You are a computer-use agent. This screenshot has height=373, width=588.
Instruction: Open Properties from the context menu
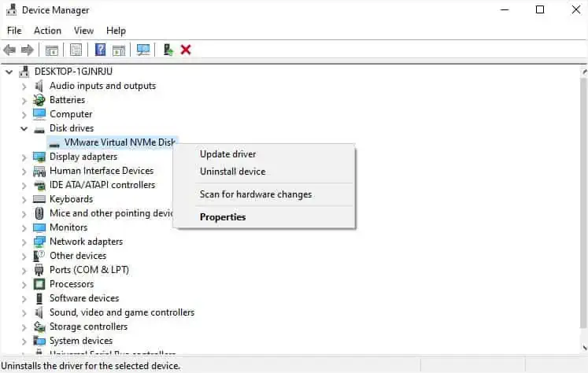click(x=223, y=217)
